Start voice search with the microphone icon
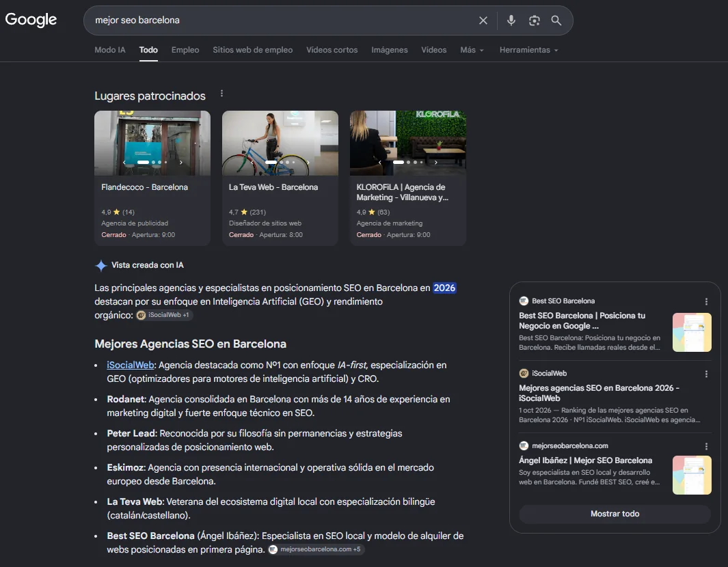Image resolution: width=728 pixels, height=567 pixels. 511,20
